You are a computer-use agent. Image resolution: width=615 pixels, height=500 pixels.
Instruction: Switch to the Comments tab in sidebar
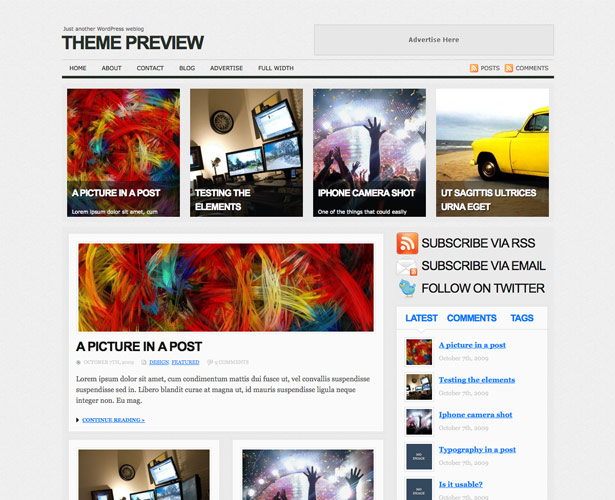[471, 318]
